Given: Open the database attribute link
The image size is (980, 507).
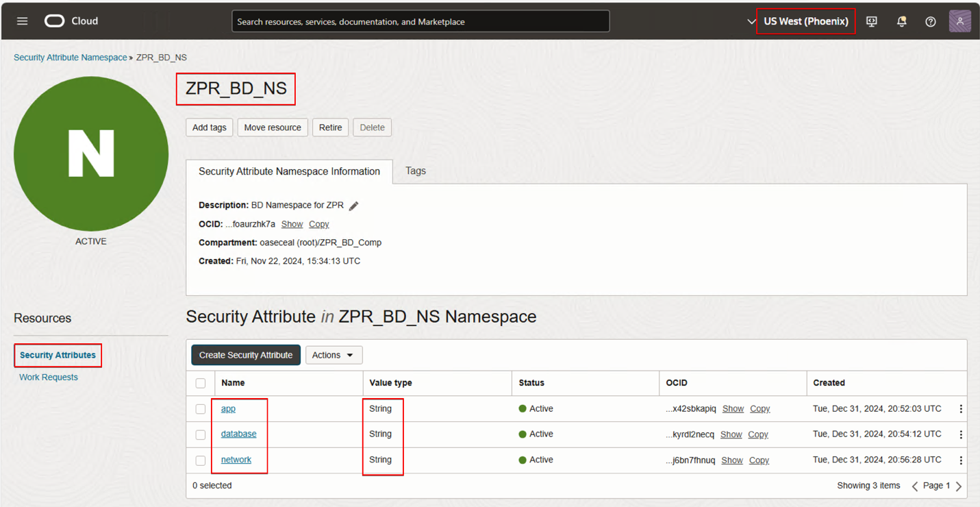Looking at the screenshot, I should (239, 434).
